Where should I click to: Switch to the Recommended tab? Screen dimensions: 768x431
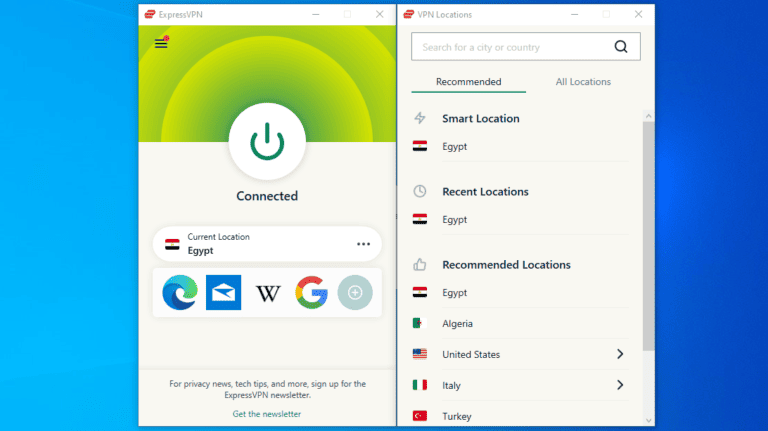tap(468, 82)
